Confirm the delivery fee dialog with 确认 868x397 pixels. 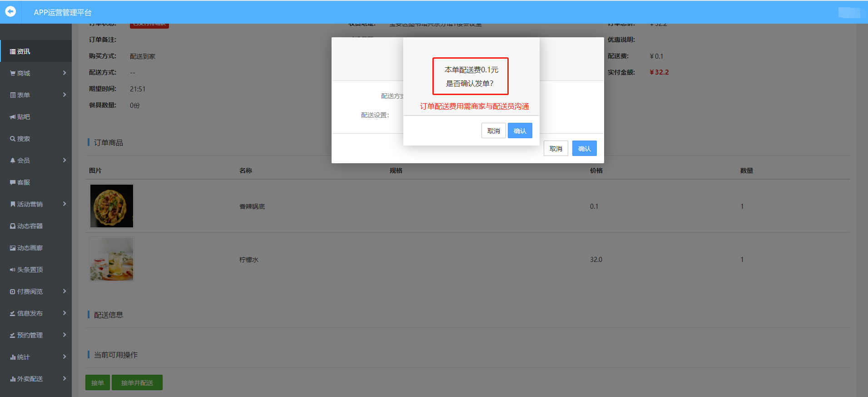tap(520, 131)
